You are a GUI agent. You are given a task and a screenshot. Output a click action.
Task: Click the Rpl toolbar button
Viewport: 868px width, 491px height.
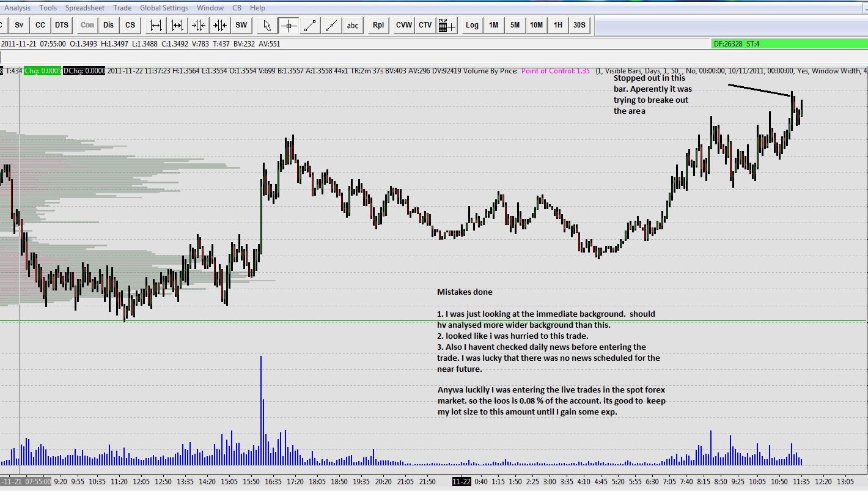pos(378,25)
